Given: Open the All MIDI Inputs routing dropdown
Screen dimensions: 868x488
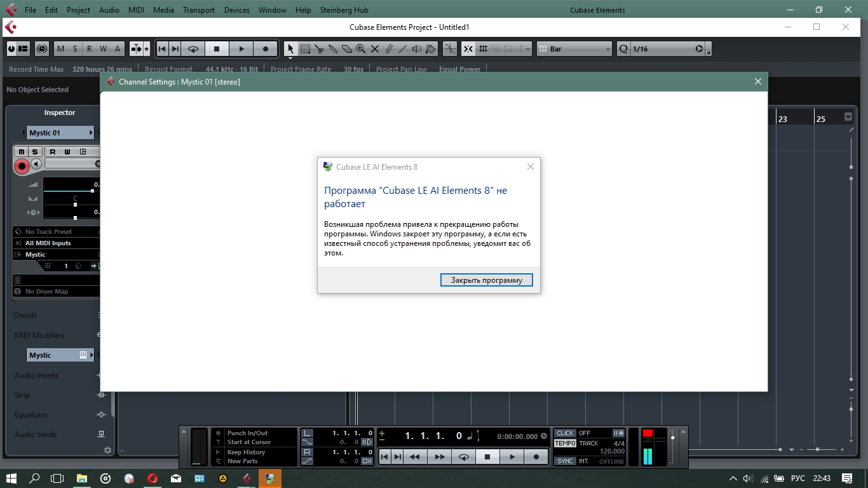Looking at the screenshot, I should 57,243.
